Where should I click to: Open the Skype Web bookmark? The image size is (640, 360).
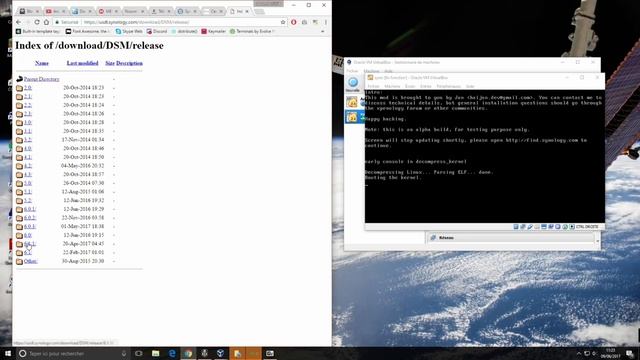(129, 31)
